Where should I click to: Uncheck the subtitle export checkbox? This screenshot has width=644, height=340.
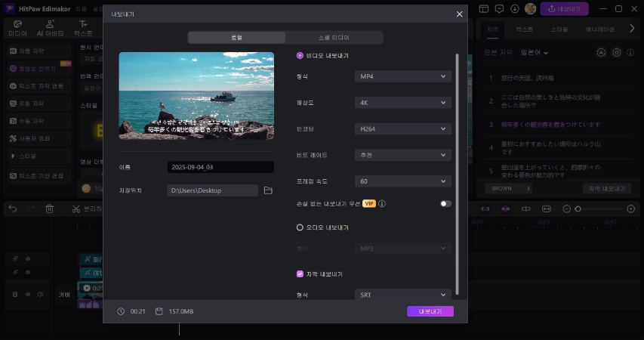tap(300, 274)
